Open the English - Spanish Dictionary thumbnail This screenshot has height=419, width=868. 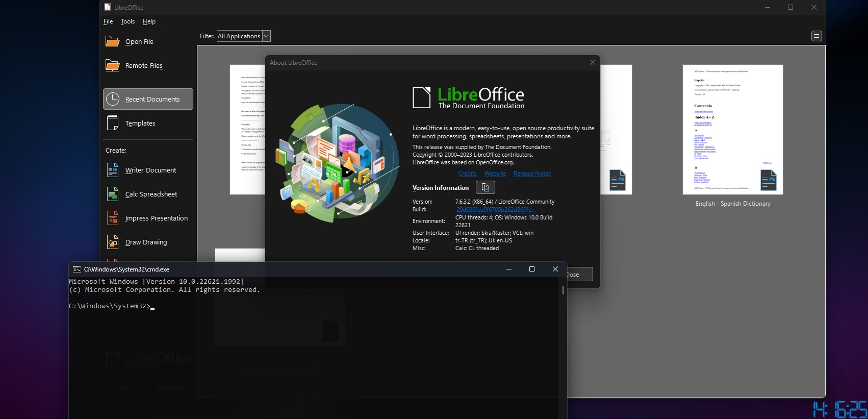click(732, 130)
